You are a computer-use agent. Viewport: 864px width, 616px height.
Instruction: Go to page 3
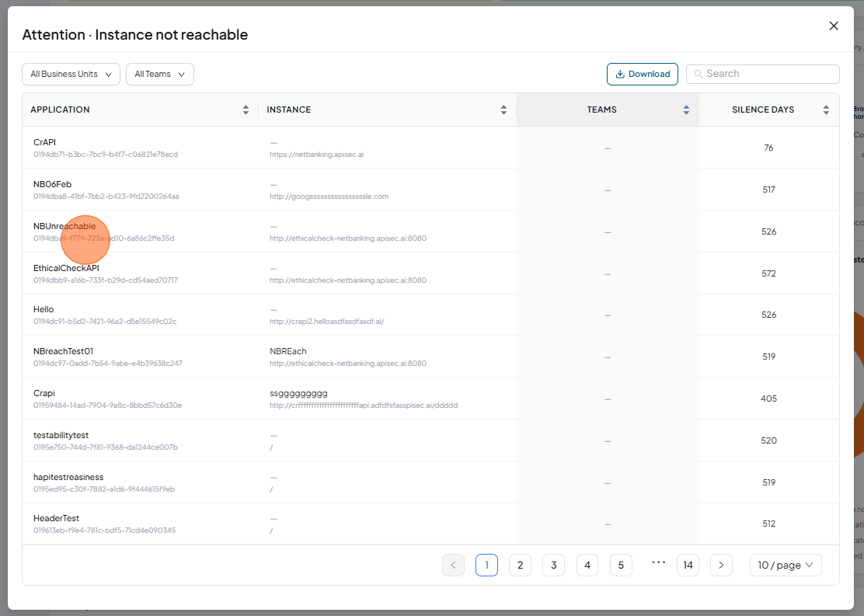coord(554,565)
